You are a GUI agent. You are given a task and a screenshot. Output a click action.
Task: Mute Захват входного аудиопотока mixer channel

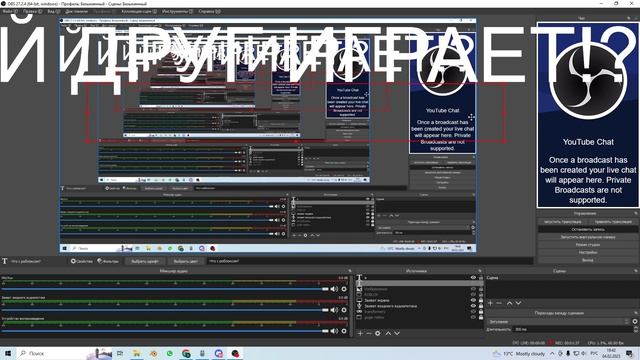[x=334, y=310]
